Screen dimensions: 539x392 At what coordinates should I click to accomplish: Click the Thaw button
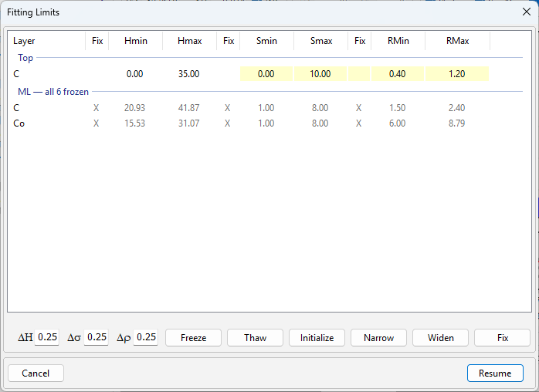coord(255,338)
